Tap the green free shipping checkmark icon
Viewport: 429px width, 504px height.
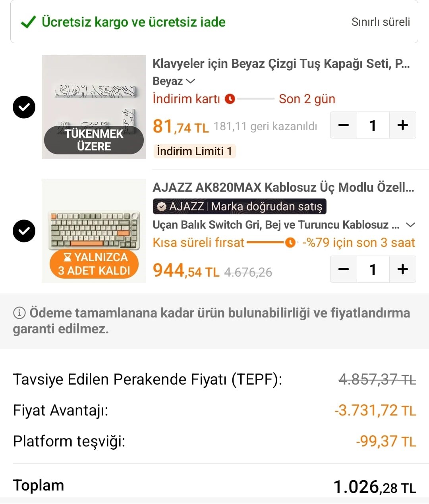[28, 22]
